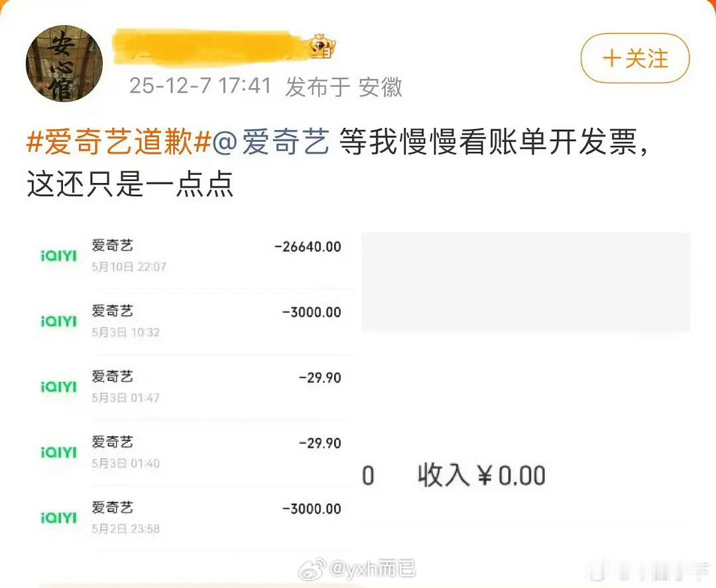Click iQIYI logo of 5月3日 01:47 entry
Image resolution: width=716 pixels, height=588 pixels.
(x=59, y=387)
